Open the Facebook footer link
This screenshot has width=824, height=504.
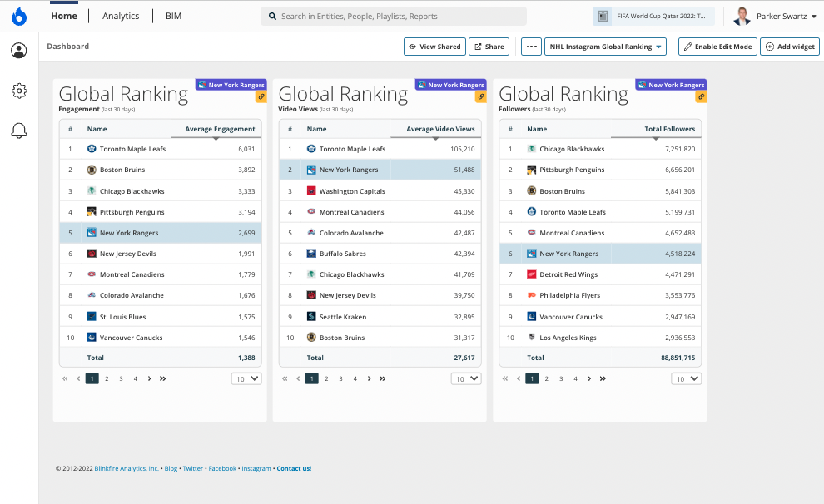click(222, 468)
